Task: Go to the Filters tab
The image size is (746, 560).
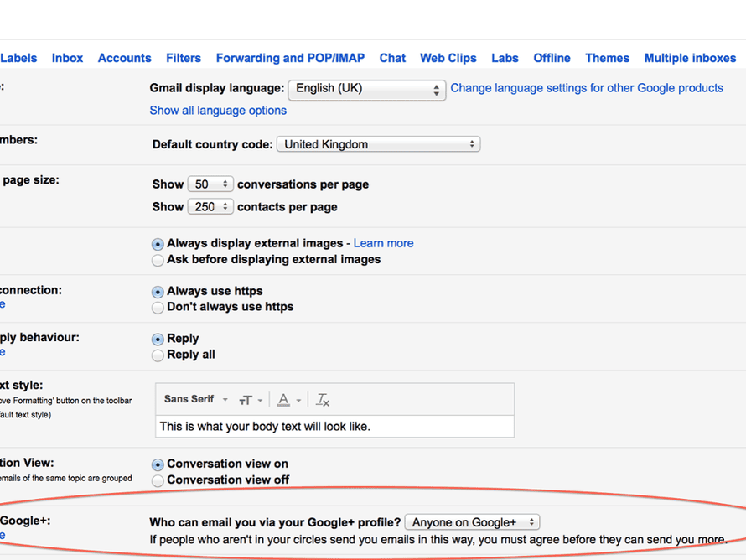Action: click(184, 58)
